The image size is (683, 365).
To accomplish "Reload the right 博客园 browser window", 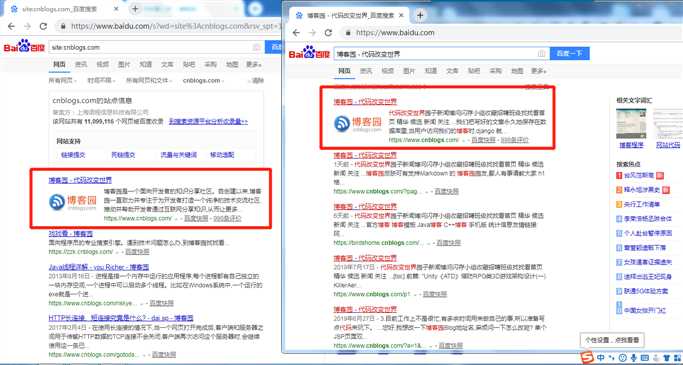I will 328,33.
